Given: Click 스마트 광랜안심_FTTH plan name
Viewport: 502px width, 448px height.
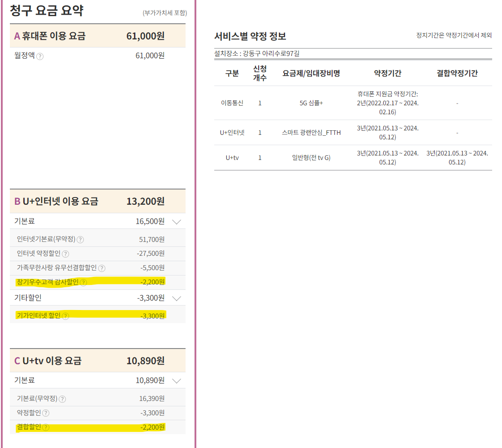Looking at the screenshot, I should tap(311, 133).
